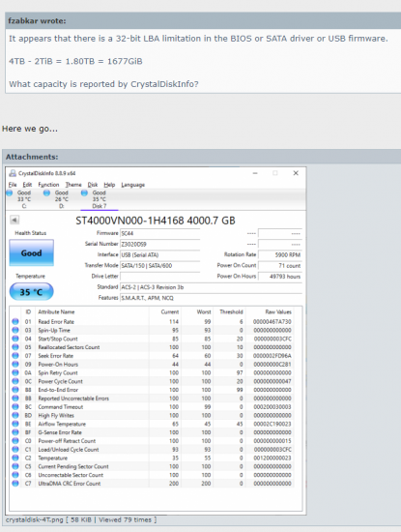The width and height of the screenshot is (401, 532).
Task: Click the Standard field ACS-2
Action: click(211, 287)
